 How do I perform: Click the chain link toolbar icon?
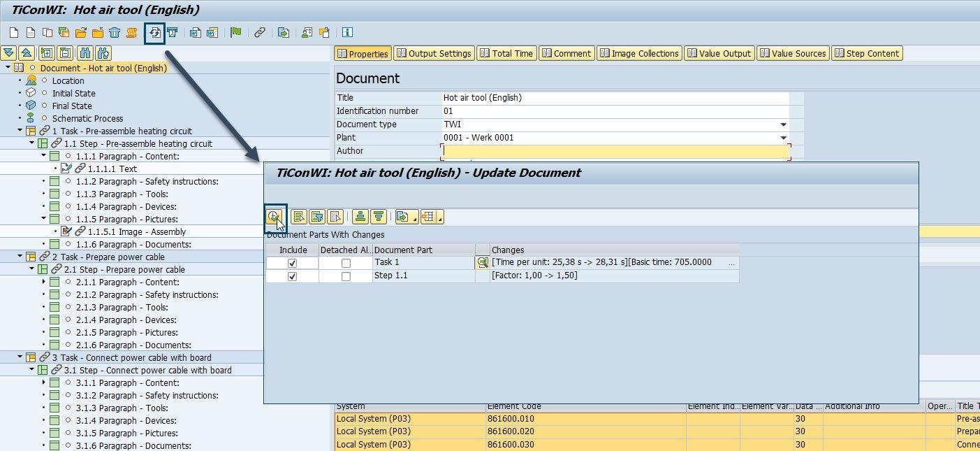[x=259, y=33]
